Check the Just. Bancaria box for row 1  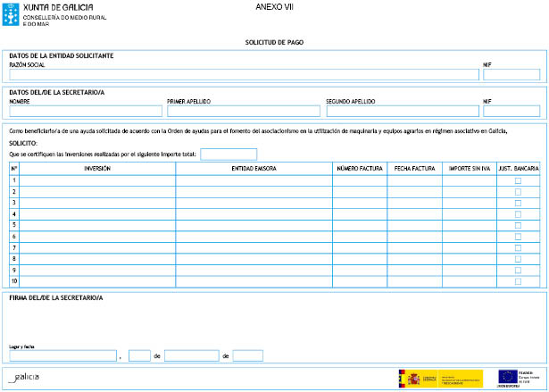pos(518,180)
